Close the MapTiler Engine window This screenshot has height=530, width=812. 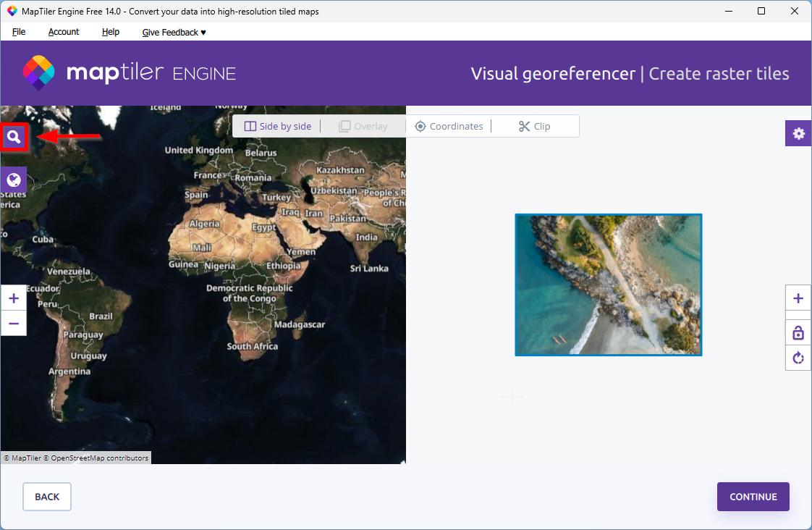coord(795,11)
